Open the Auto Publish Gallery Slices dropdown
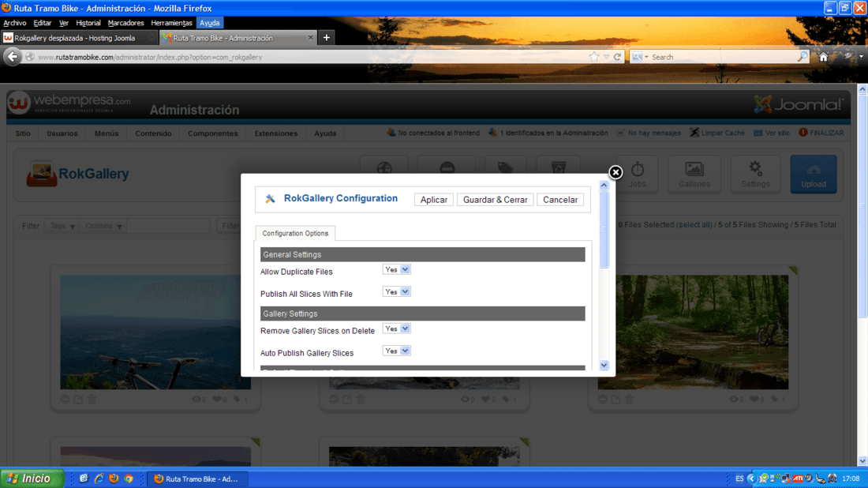The height and width of the screenshot is (488, 868). coord(396,351)
